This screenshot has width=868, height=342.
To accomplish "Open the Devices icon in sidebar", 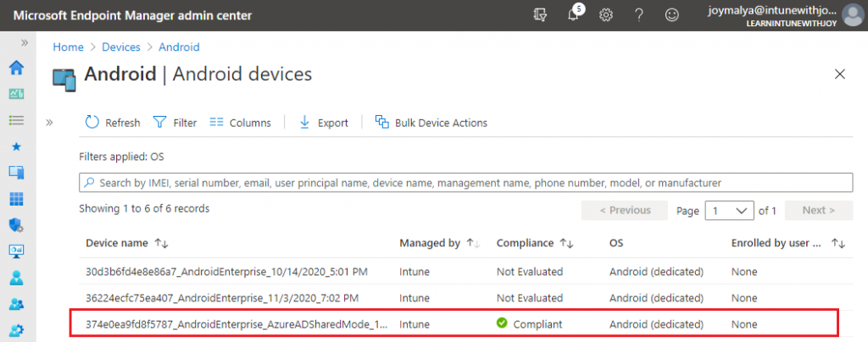I will point(17,173).
